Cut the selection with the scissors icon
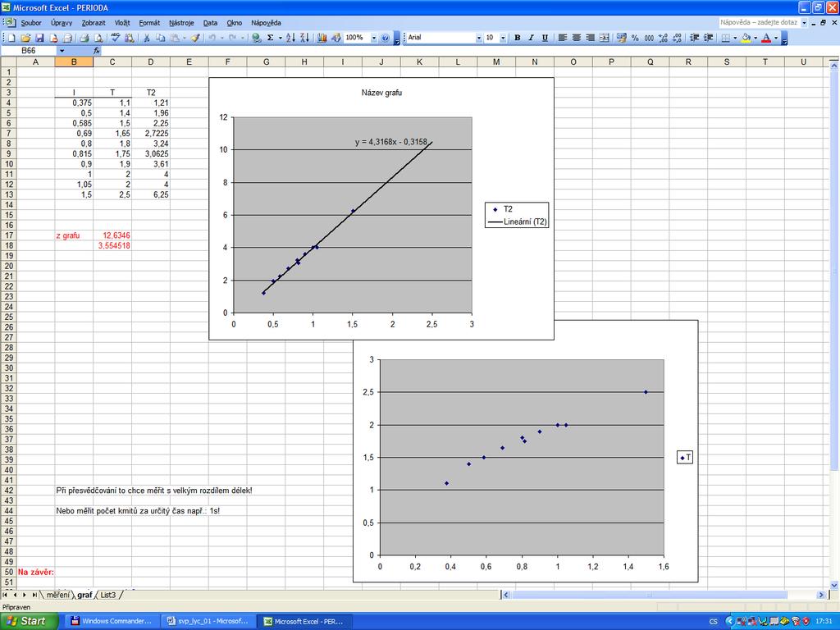Image resolution: width=840 pixels, height=630 pixels. 146,38
